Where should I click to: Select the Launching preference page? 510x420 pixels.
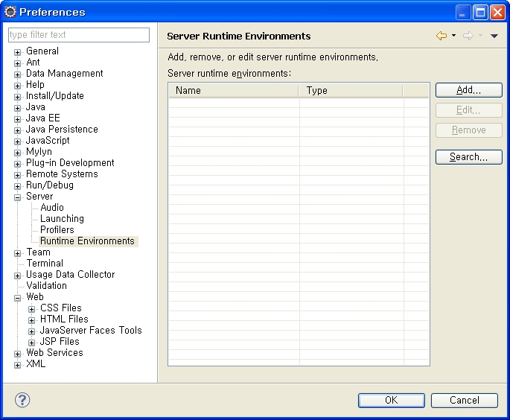[62, 219]
